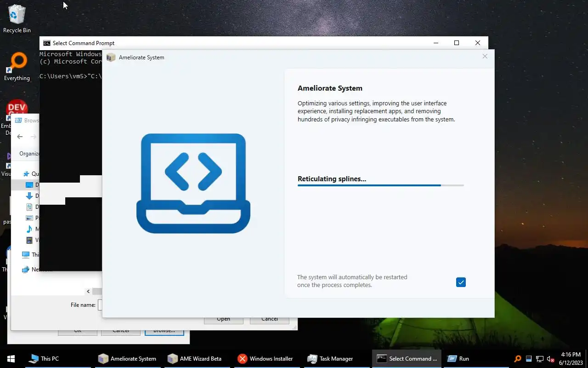The height and width of the screenshot is (368, 588).
Task: Click the Reticulating splines progress bar
Action: click(x=380, y=185)
